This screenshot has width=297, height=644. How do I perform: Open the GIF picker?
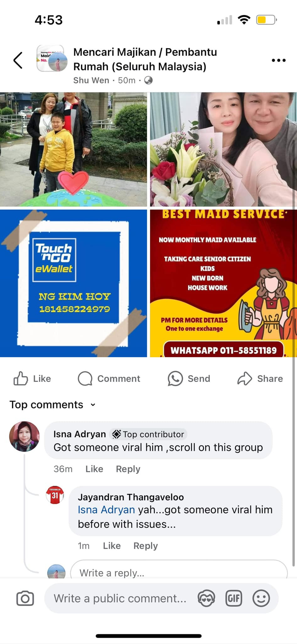pos(234,598)
